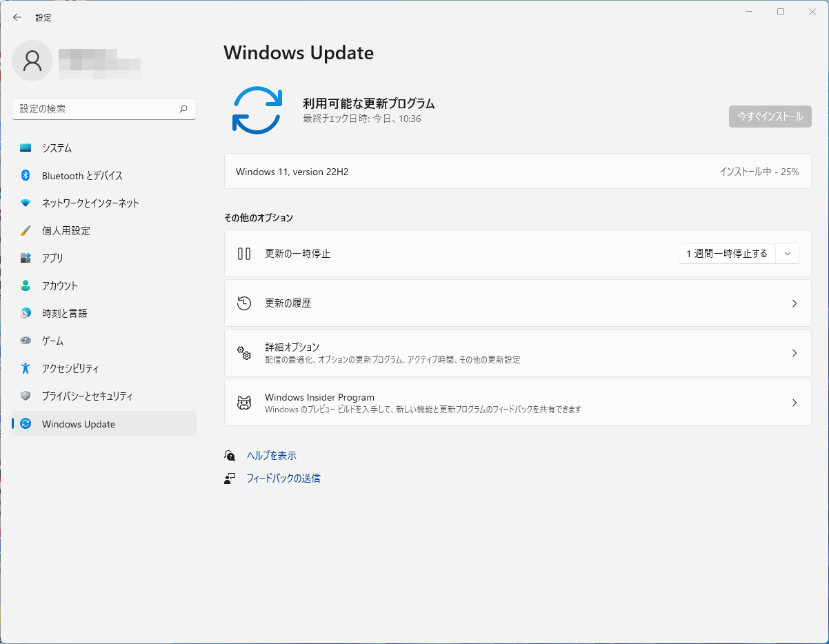
Task: Open Bluetooth とデバイス category
Action: pyautogui.click(x=104, y=176)
